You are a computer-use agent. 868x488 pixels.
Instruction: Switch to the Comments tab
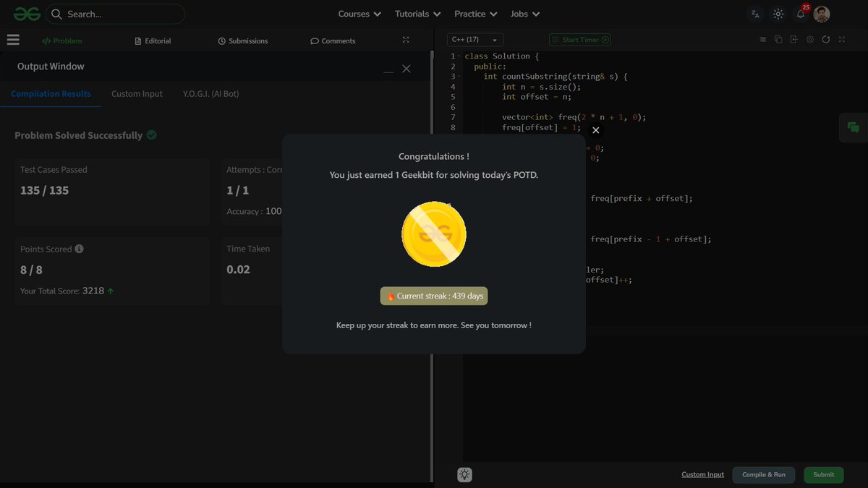point(333,41)
